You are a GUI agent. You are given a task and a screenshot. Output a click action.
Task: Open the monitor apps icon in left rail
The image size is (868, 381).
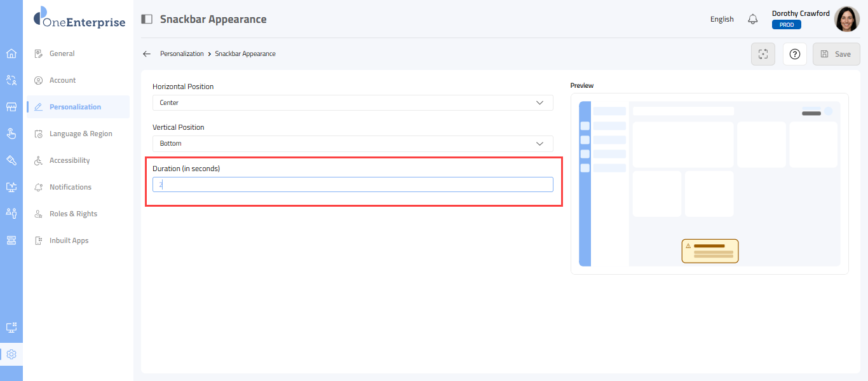(11, 328)
